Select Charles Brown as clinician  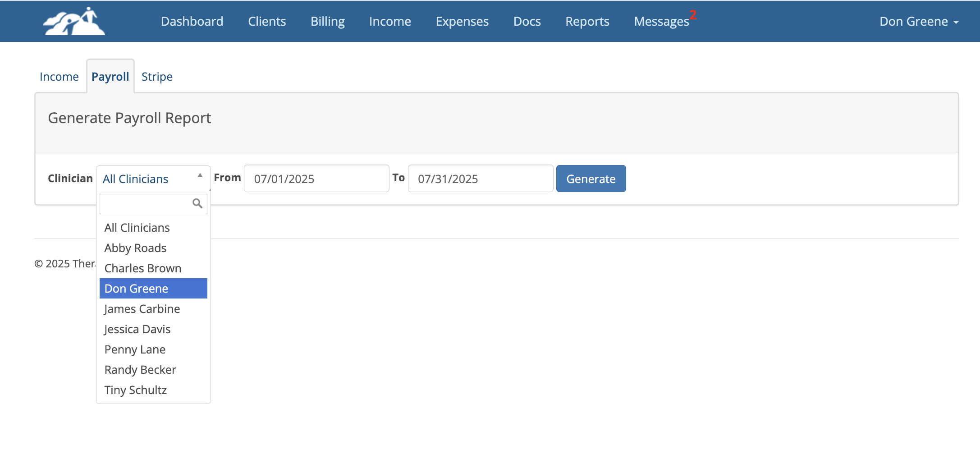[x=153, y=268]
